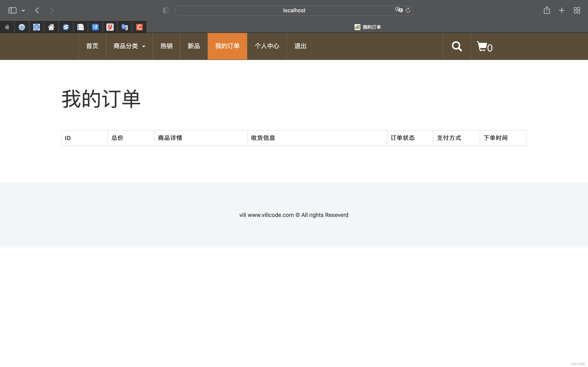
Task: Open the shopping cart icon
Action: (482, 46)
